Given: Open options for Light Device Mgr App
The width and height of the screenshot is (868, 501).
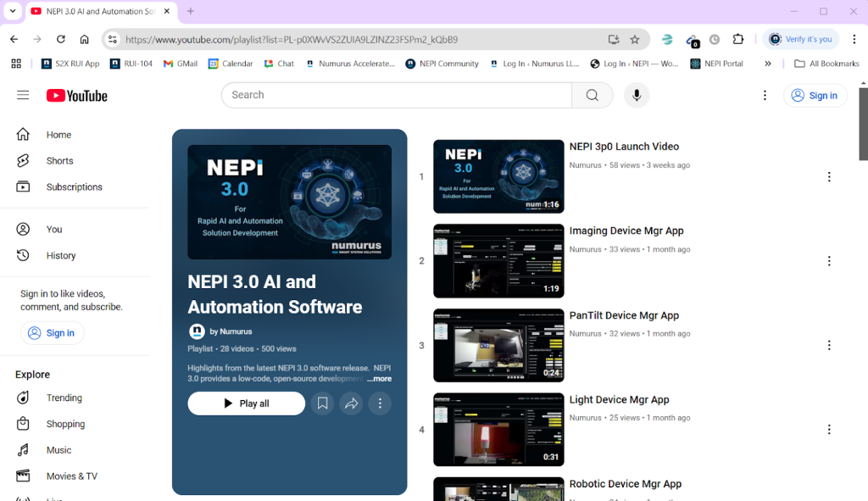Looking at the screenshot, I should [x=829, y=429].
